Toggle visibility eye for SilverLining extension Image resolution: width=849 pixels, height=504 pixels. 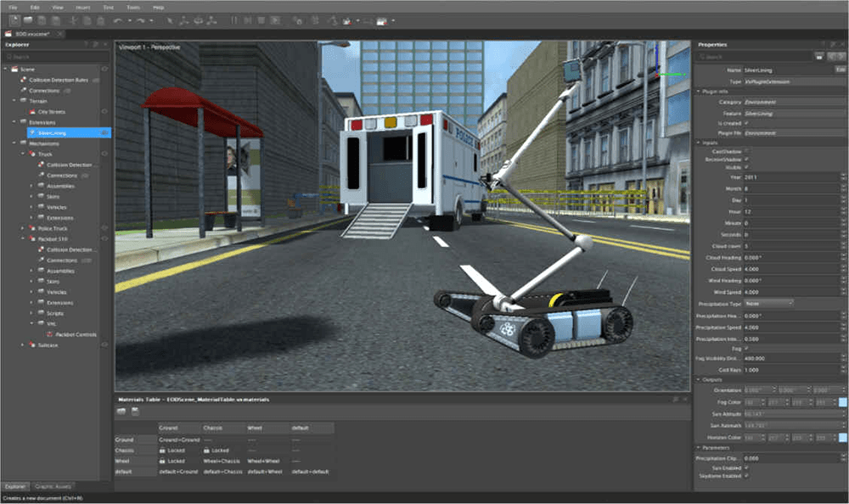105,133
